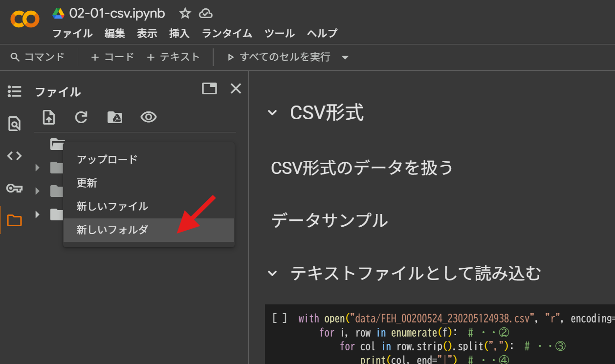
Task: Open the dropdown arrow beside すべてのセルを実行
Action: click(345, 57)
